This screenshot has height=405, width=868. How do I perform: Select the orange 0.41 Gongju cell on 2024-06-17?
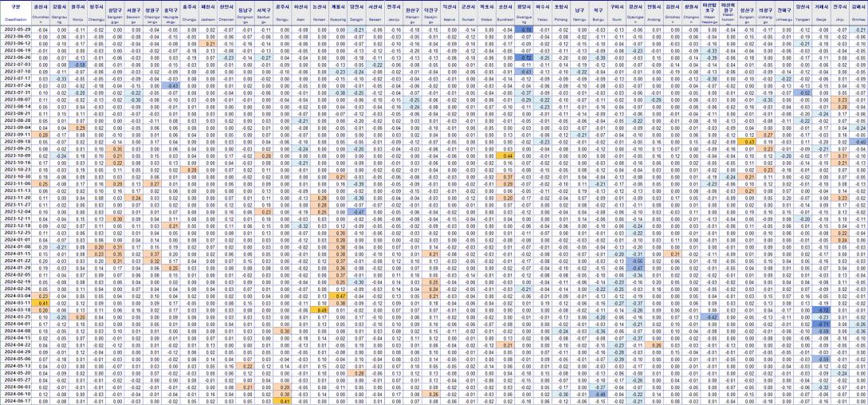284,400
